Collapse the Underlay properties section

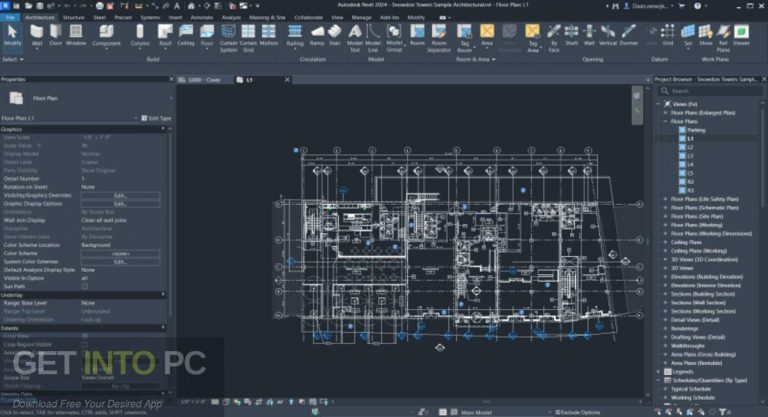(x=163, y=294)
